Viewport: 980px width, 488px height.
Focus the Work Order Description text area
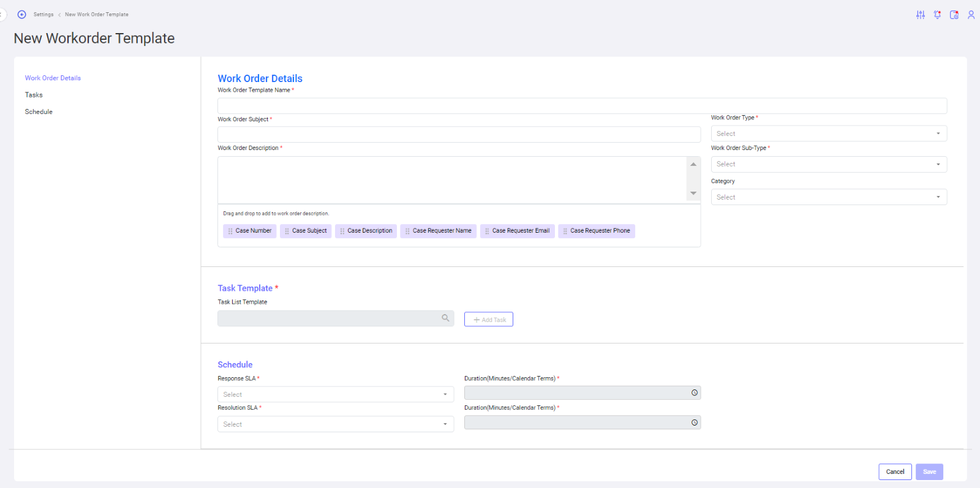(453, 180)
